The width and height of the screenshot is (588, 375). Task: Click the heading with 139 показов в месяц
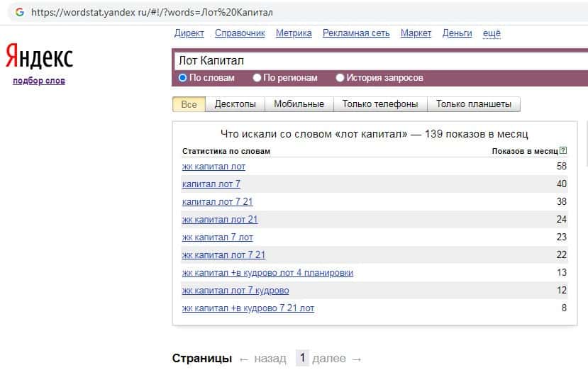point(375,134)
